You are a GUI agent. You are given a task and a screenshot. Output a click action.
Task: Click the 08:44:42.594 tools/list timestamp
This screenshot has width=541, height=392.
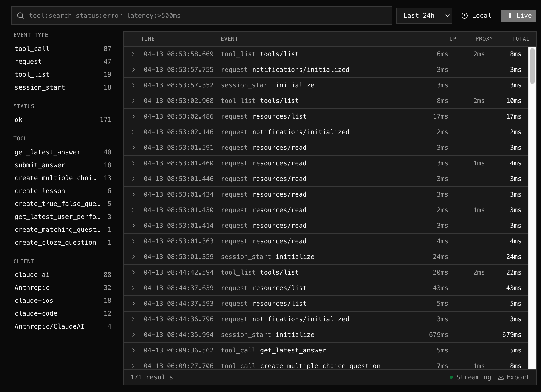[x=178, y=272]
